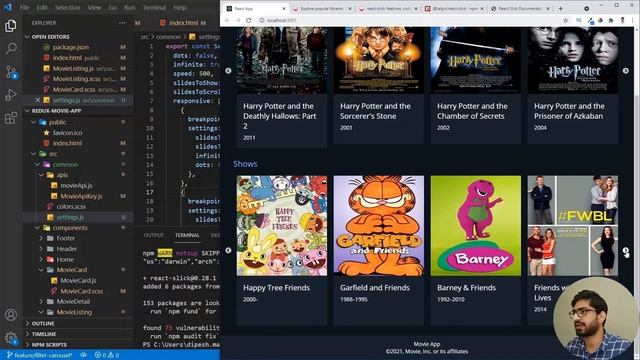Select the Terminal panel tab

[187, 235]
